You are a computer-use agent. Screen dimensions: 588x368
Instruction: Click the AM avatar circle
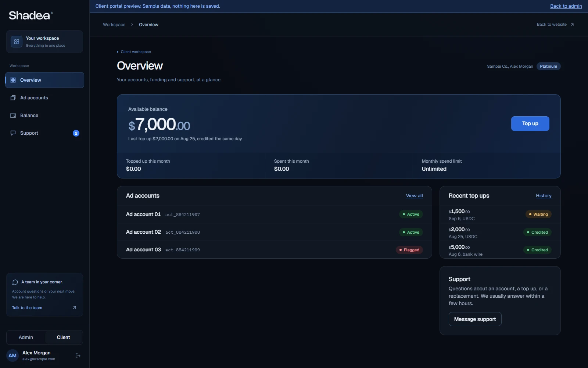(x=12, y=355)
